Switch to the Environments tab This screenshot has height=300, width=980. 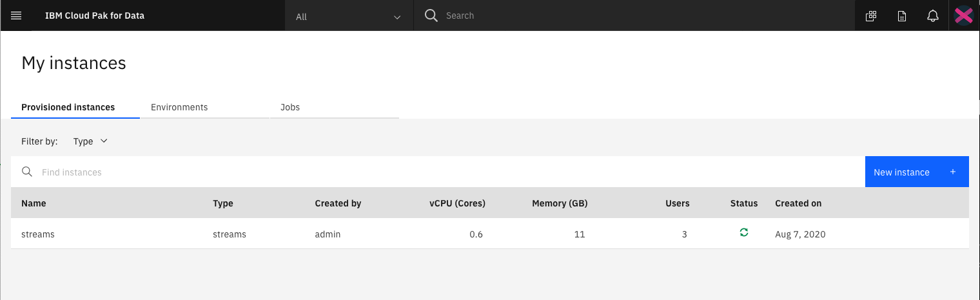[x=179, y=107]
